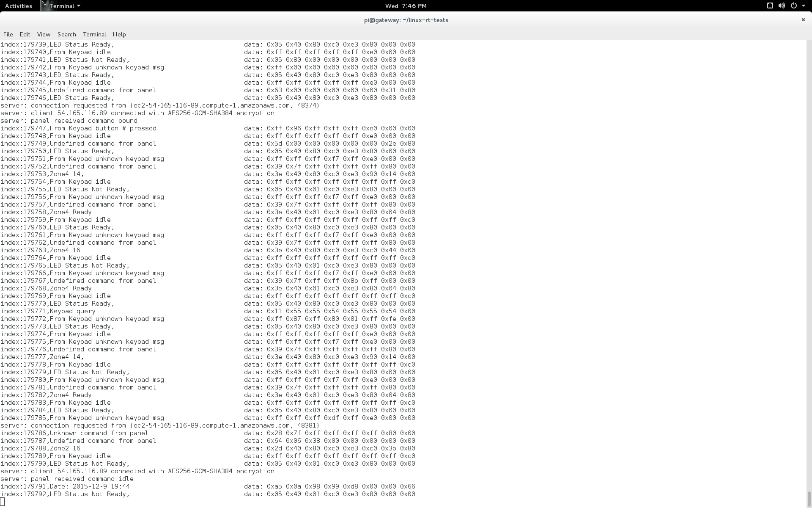
Task: Open the File menu
Action: [x=8, y=34]
